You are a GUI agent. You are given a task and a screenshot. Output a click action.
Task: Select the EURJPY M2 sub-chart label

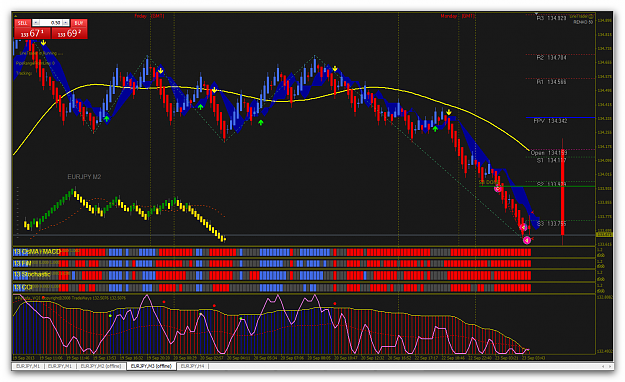pyautogui.click(x=84, y=177)
